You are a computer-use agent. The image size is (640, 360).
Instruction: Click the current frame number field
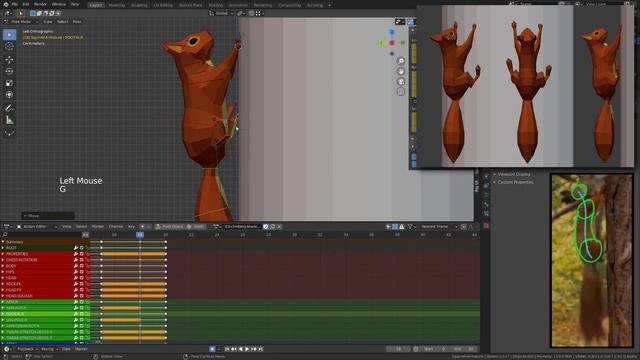398,349
